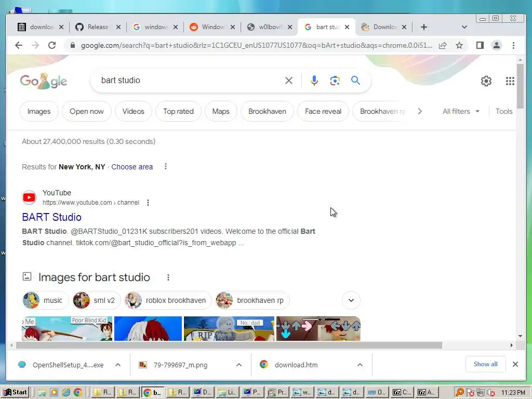Open OpenShellSetup download options arrow

[x=118, y=365]
